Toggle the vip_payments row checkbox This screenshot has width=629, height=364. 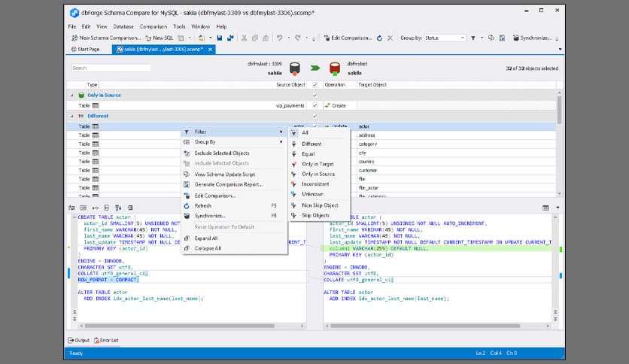[x=315, y=106]
